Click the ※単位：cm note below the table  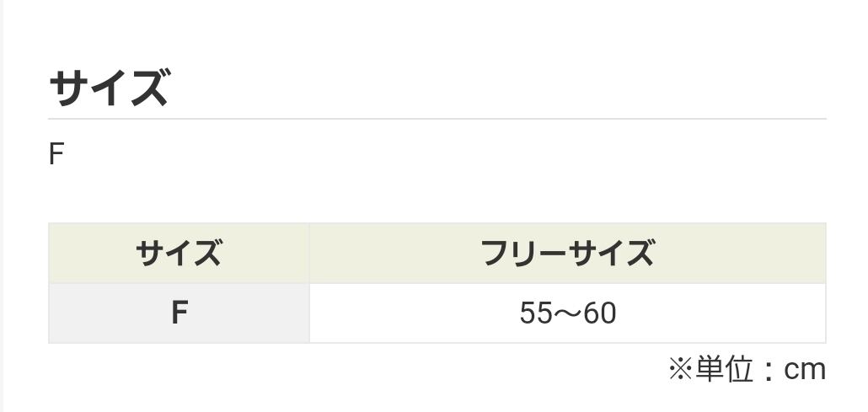pos(747,369)
